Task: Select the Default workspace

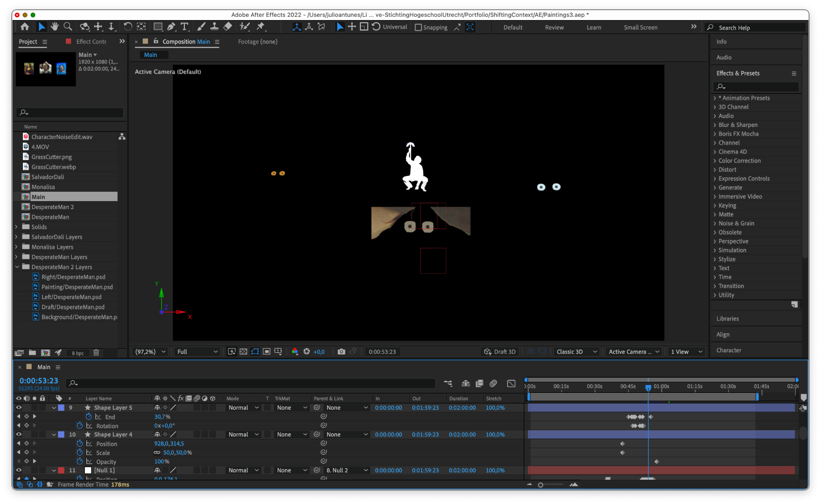Action: pos(513,28)
